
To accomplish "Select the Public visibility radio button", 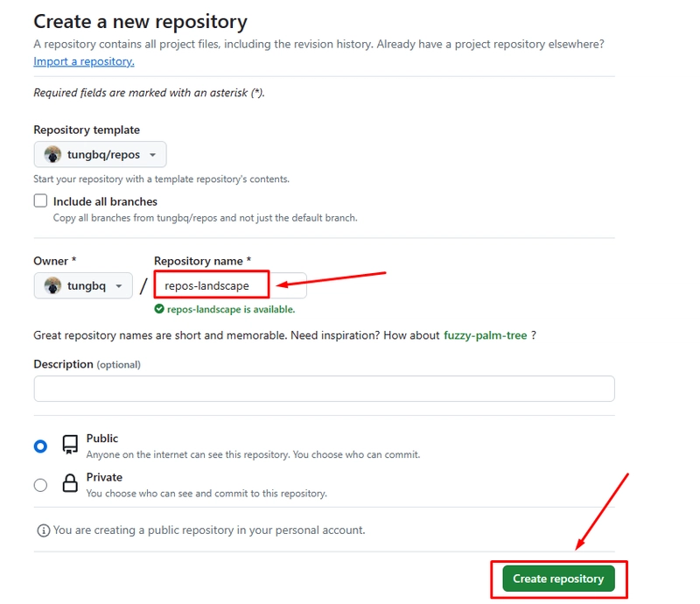I will click(40, 446).
